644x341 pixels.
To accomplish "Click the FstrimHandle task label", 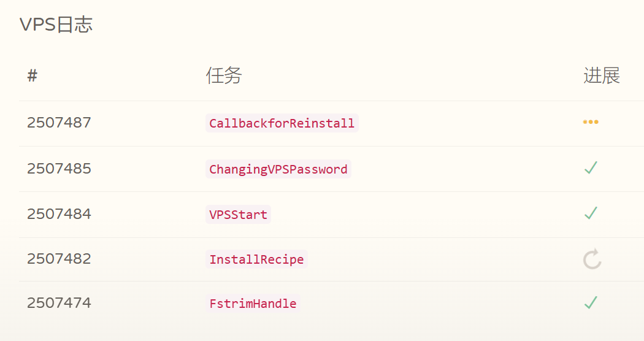I will click(x=253, y=304).
